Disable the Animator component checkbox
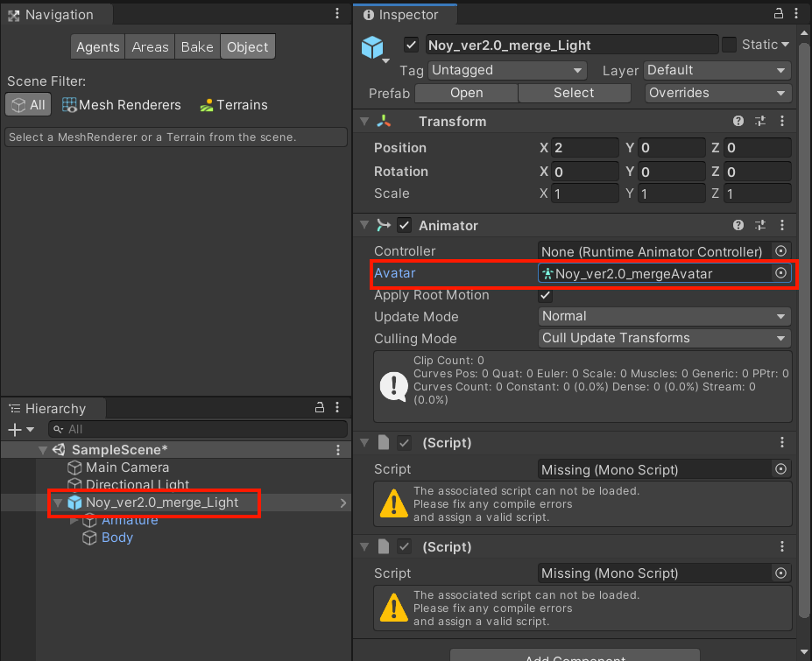 tap(404, 225)
